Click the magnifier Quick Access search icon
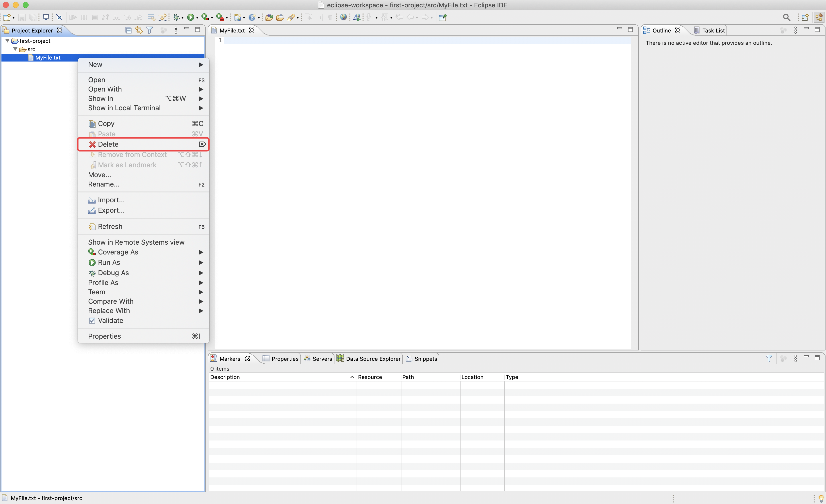 786,17
